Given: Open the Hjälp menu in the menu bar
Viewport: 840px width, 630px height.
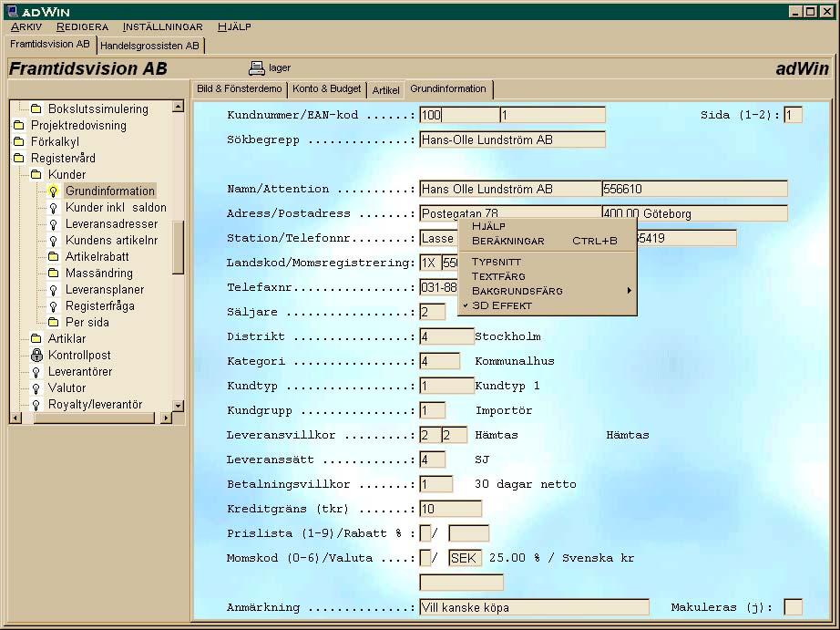Looking at the screenshot, I should coord(234,26).
